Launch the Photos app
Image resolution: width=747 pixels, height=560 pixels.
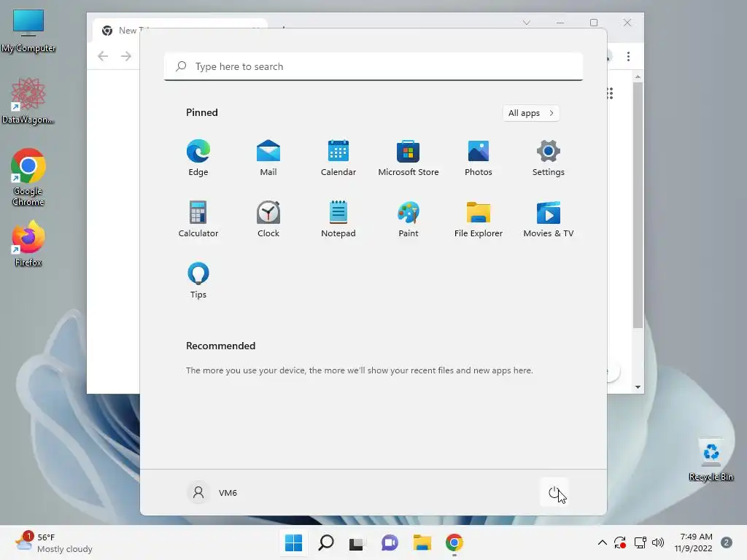[x=479, y=157]
